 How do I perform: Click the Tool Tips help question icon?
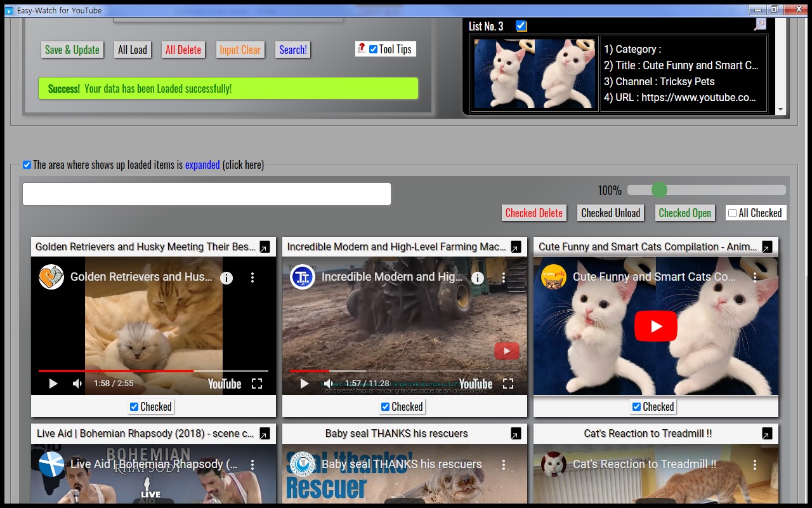pyautogui.click(x=362, y=48)
